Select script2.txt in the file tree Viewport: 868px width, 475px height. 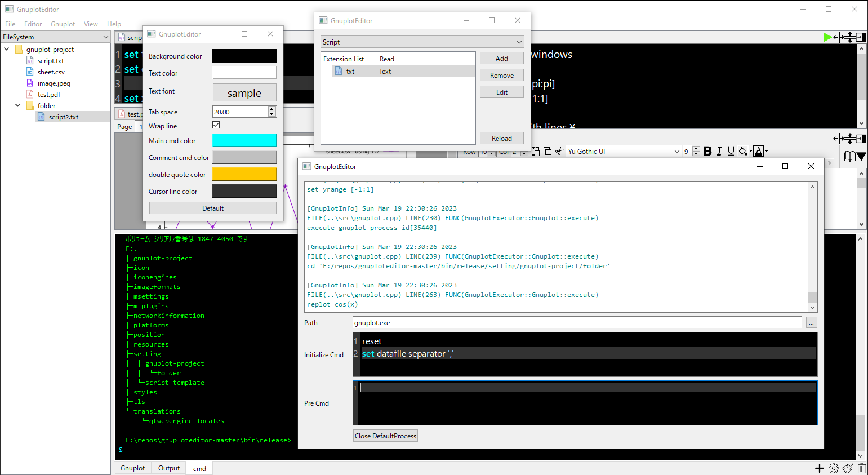pyautogui.click(x=64, y=117)
